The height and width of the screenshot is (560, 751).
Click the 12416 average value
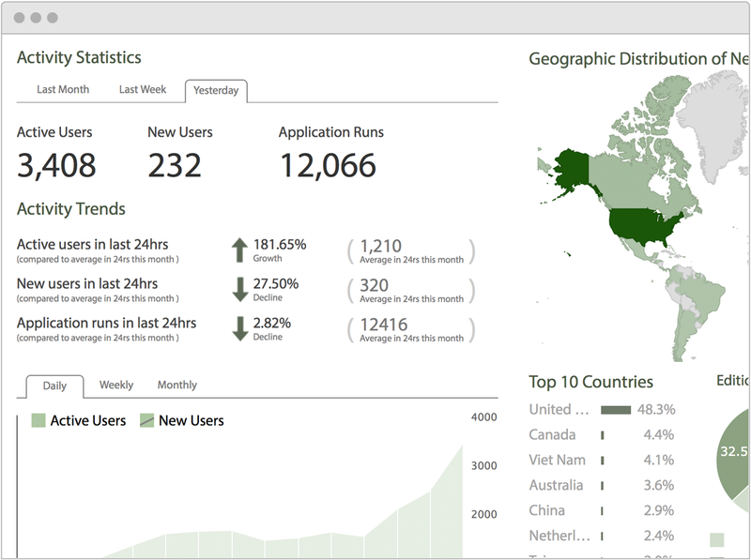click(384, 325)
